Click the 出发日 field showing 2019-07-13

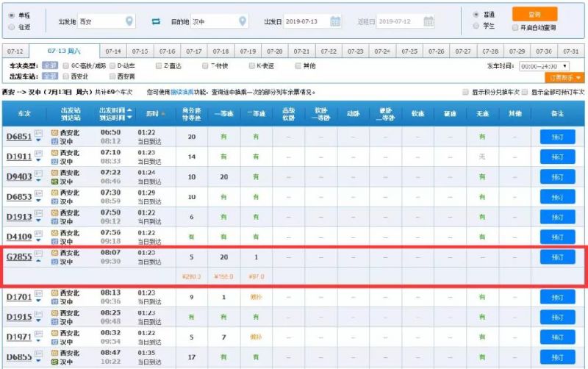312,21
